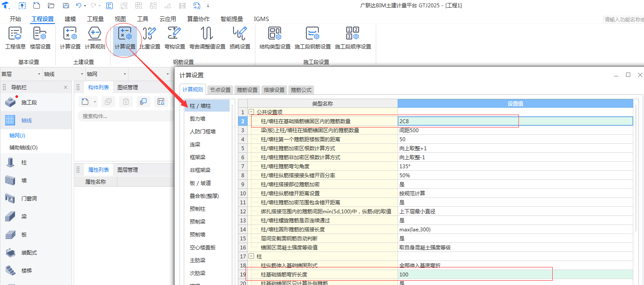Click the open folder icon in quick access toolbar

[51, 6]
